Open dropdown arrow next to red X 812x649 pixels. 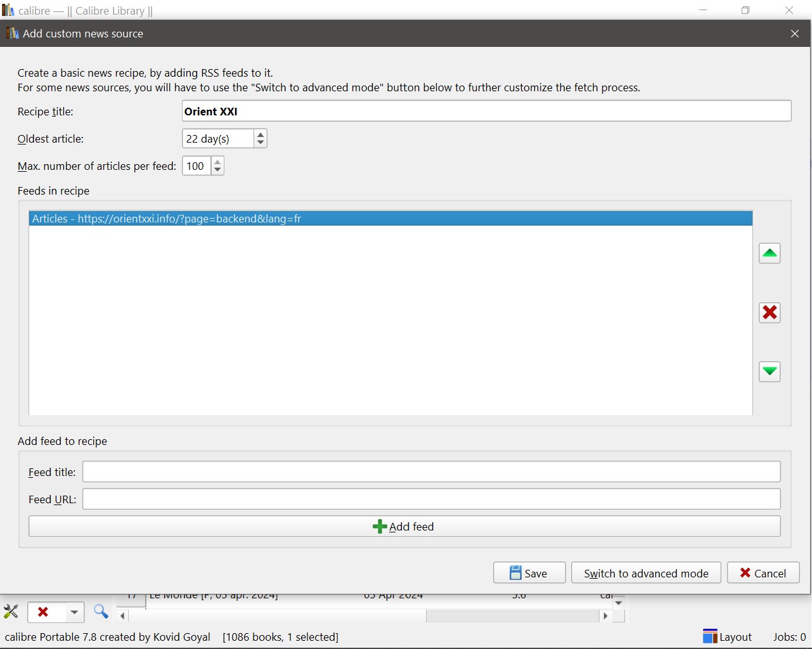(74, 612)
